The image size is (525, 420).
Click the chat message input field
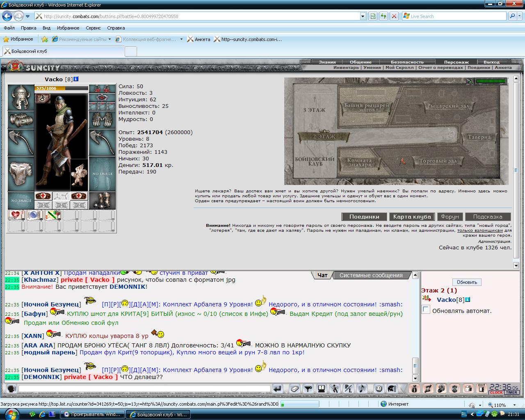coord(144,388)
